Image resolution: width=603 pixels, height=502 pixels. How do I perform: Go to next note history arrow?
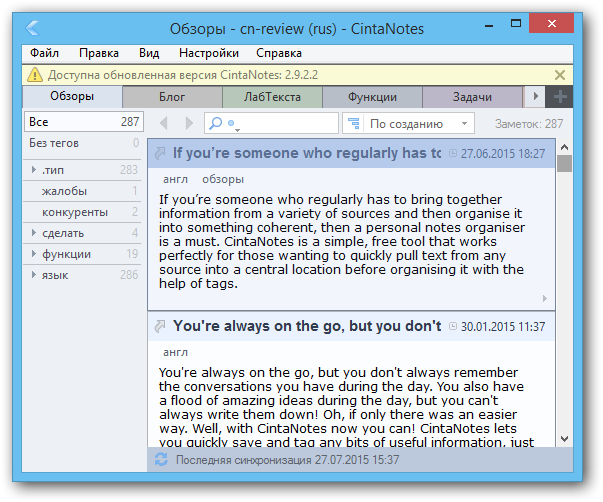tap(189, 123)
